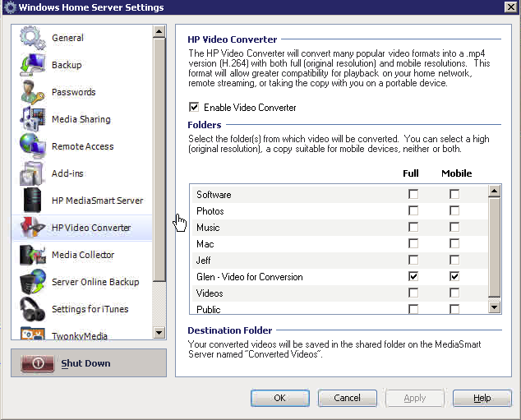This screenshot has height=420, width=521.
Task: Select the 'Glen - Video for Conversion' folder row
Action: tap(340, 277)
